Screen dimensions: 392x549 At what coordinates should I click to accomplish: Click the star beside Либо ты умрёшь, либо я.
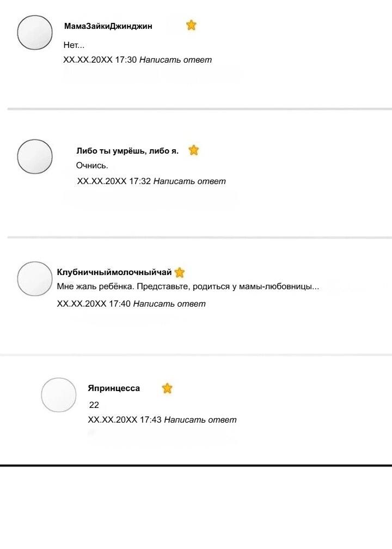point(193,149)
